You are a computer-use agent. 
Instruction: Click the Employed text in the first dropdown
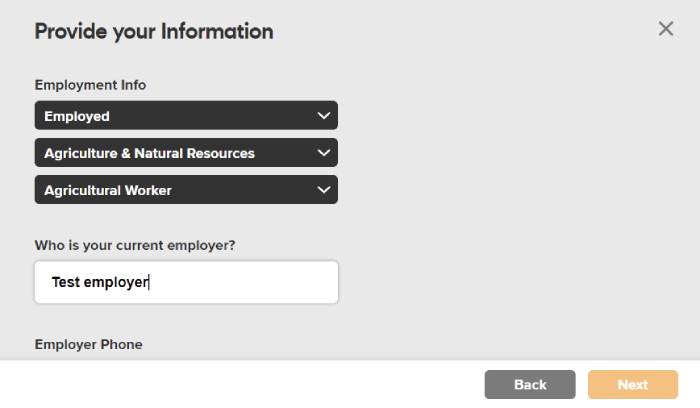(77, 117)
